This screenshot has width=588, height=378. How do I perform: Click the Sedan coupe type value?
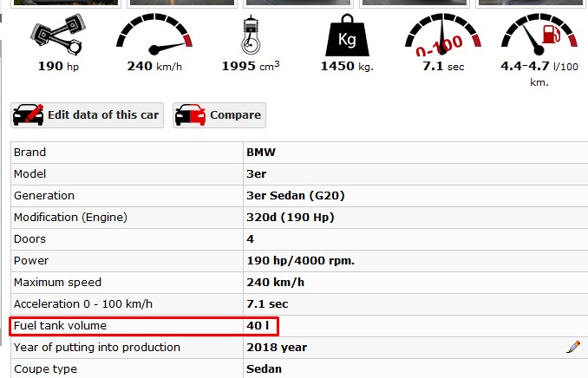tap(264, 369)
